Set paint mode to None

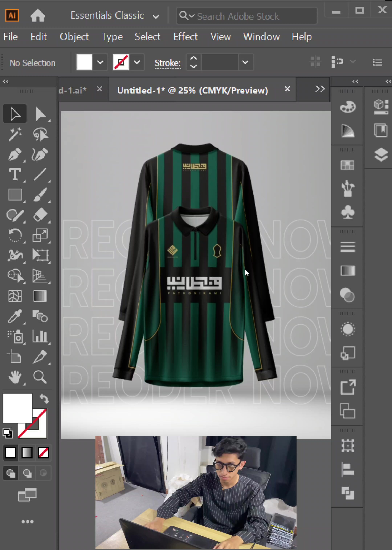[44, 453]
